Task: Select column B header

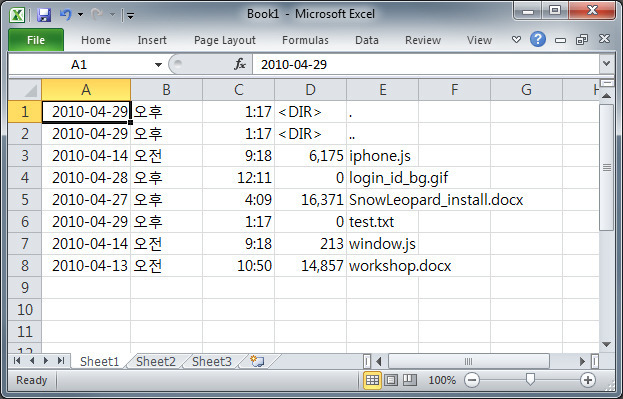Action: (166, 90)
